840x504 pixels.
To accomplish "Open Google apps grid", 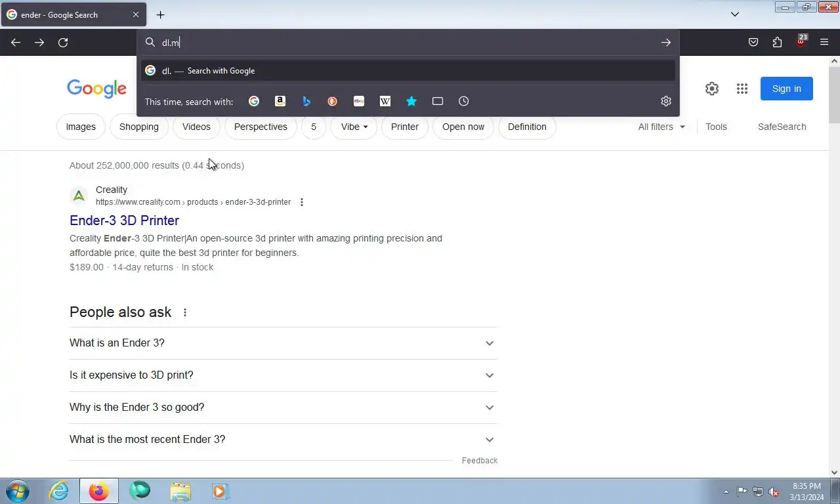I will (x=742, y=89).
